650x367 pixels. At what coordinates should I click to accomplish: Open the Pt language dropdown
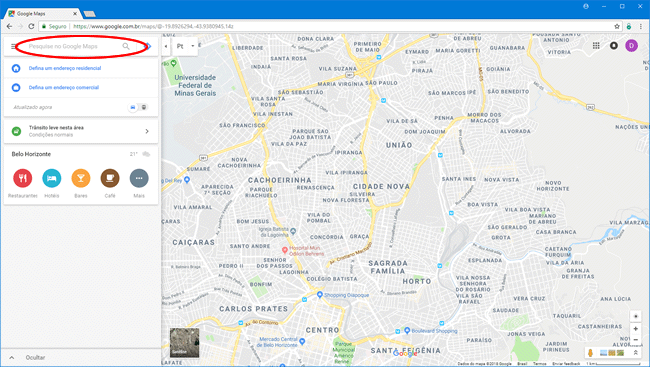(x=185, y=46)
